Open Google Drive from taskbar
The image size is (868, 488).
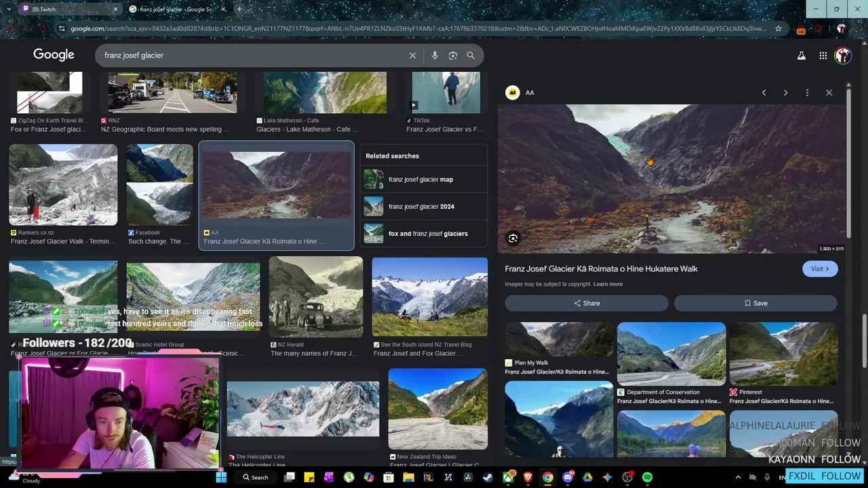(587, 477)
